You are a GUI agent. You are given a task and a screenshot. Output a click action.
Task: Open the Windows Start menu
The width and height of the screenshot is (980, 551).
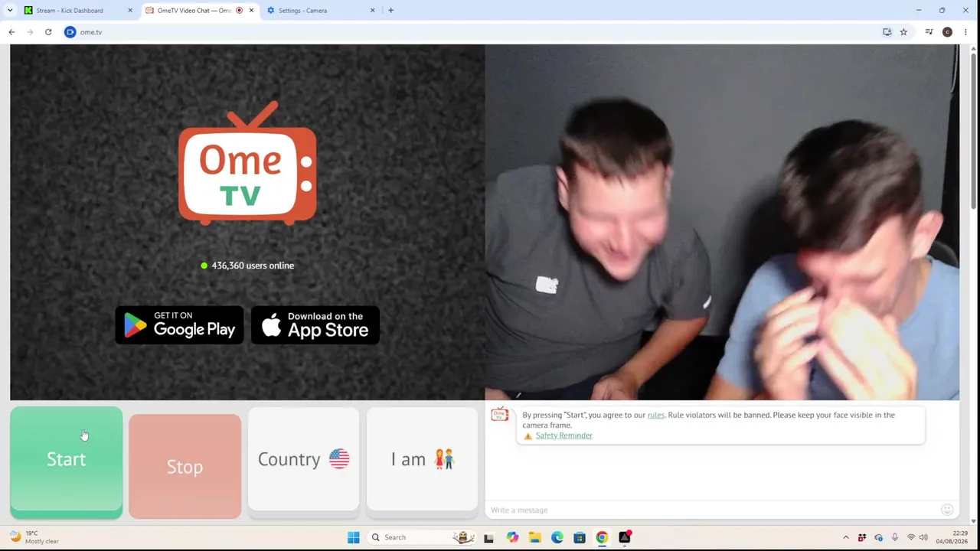pyautogui.click(x=354, y=537)
